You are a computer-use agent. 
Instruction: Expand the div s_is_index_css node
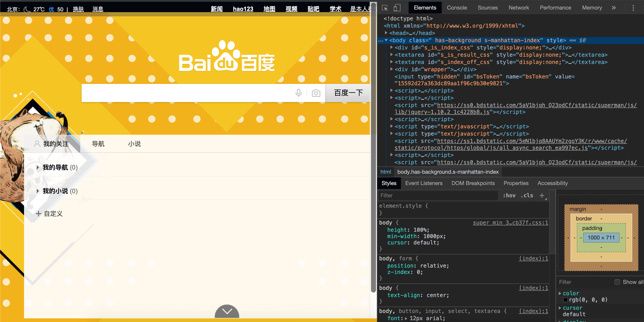(x=391, y=47)
